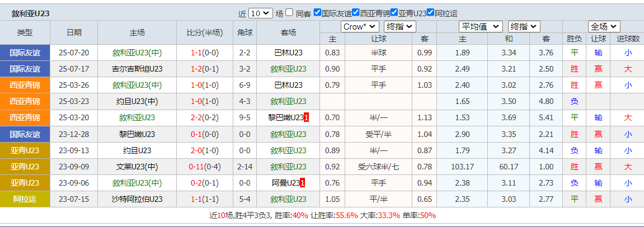644x227 pixels.
Task: Click the 受六球半/七 handicap cell
Action: click(379, 167)
